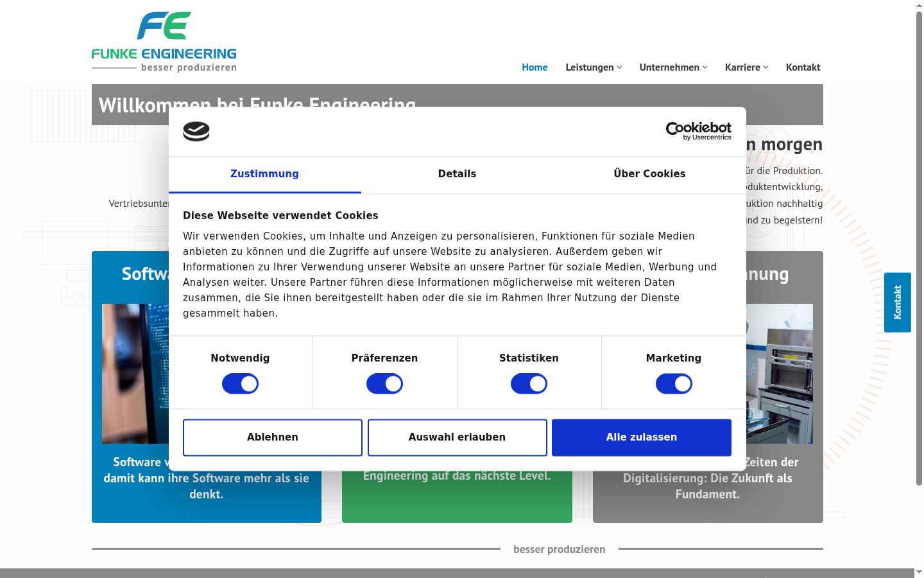Image resolution: width=924 pixels, height=578 pixels.
Task: Open the Kontakt navigation link
Action: coord(803,67)
